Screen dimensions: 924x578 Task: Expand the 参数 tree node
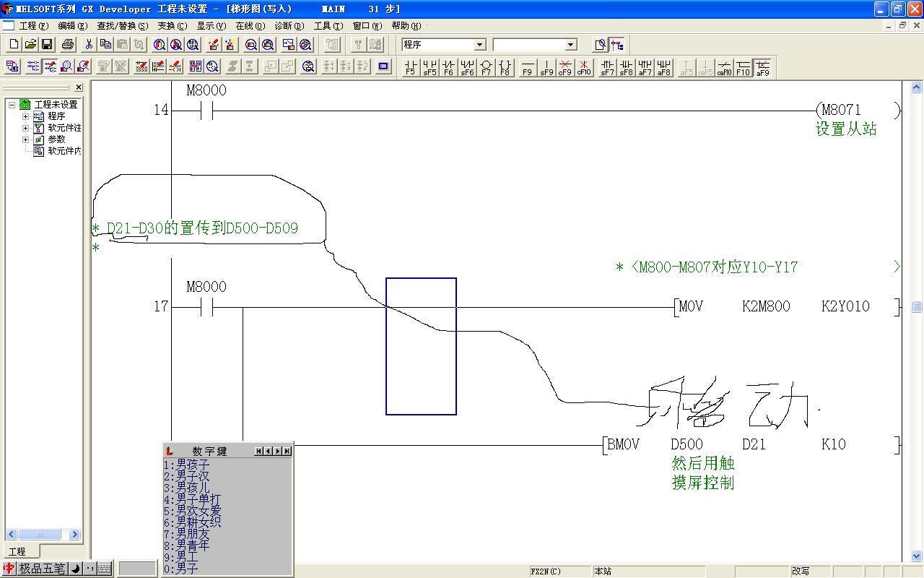(26, 139)
